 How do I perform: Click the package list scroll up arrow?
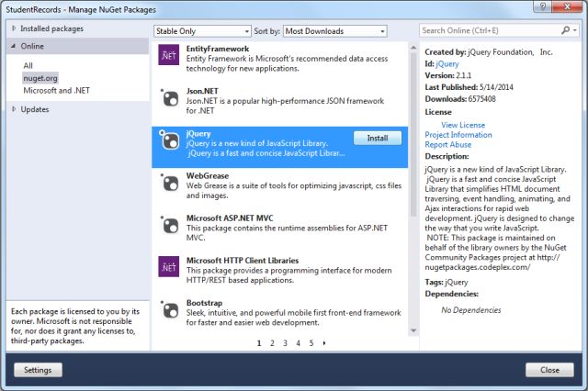[x=413, y=48]
